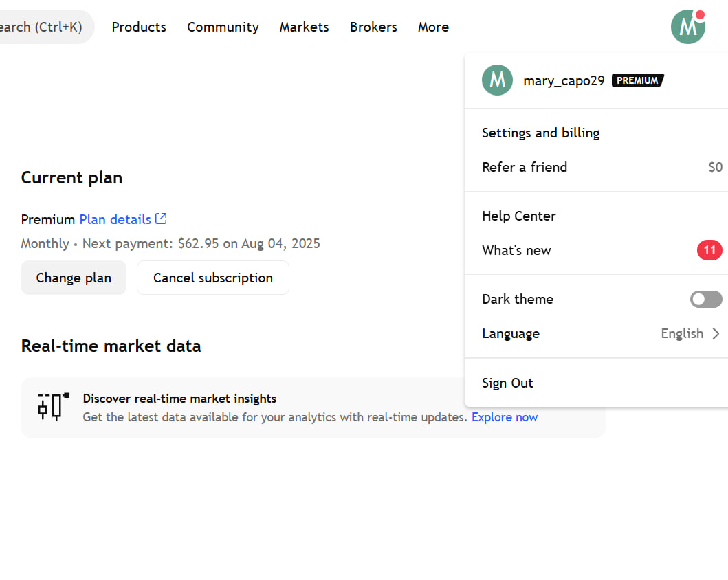The image size is (728, 580).
Task: Open Plan details via external link icon
Action: point(160,219)
